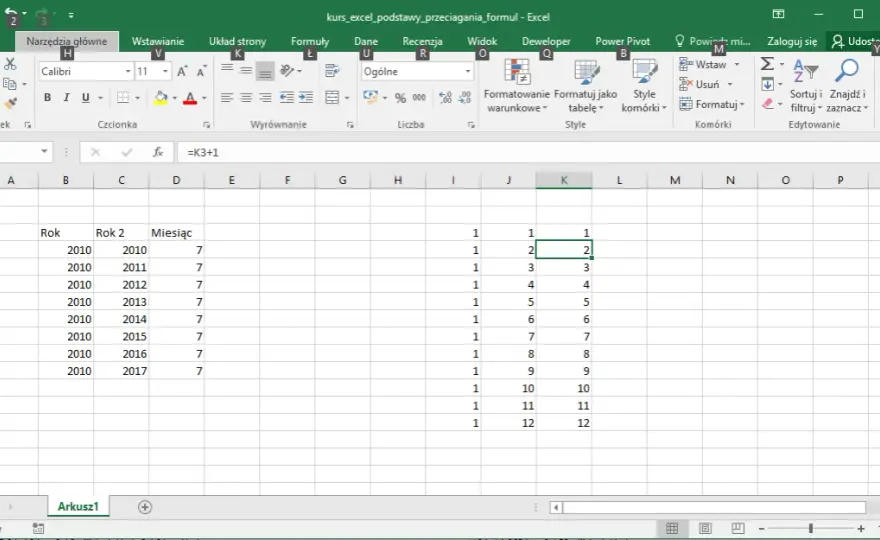The image size is (880, 540).
Task: Click the merge and center icon
Action: tap(332, 98)
